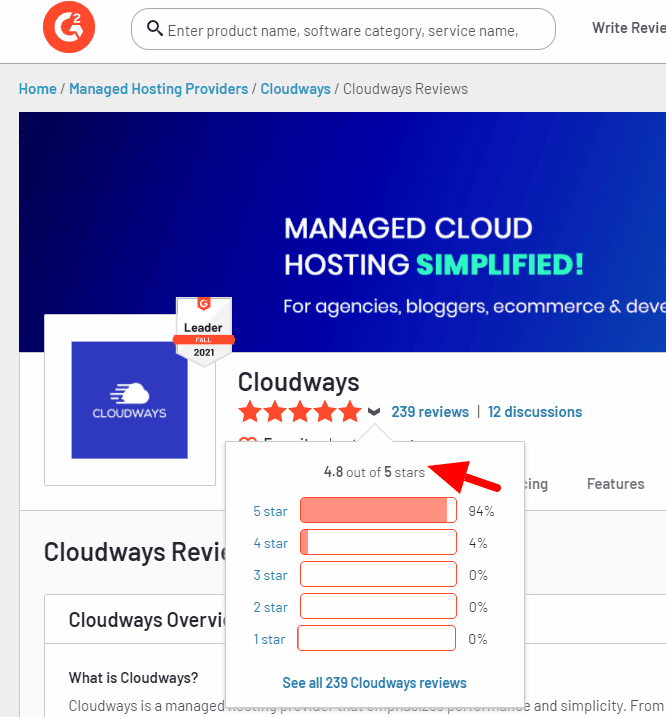The width and height of the screenshot is (666, 717).
Task: Click the five-star rating icons
Action: pyautogui.click(x=300, y=412)
